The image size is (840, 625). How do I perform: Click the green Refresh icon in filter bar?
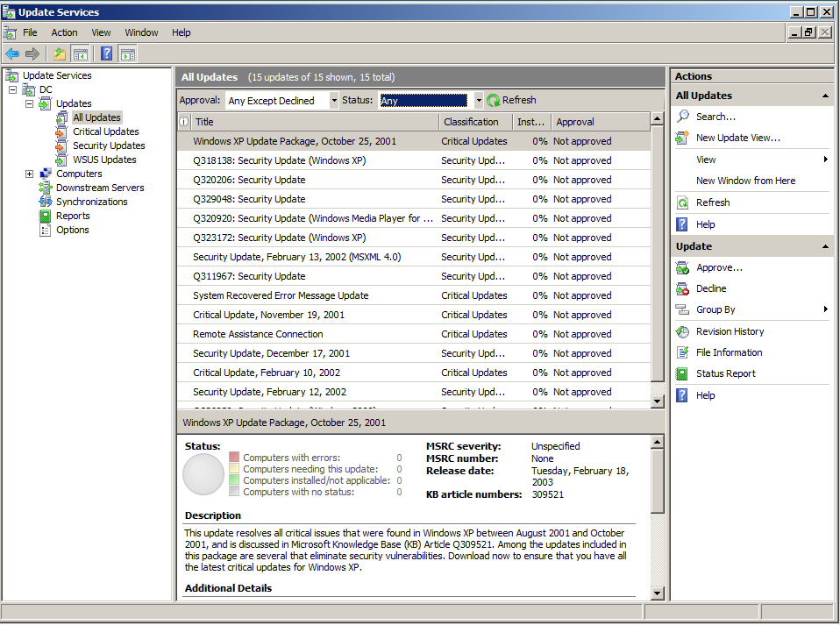tap(494, 100)
